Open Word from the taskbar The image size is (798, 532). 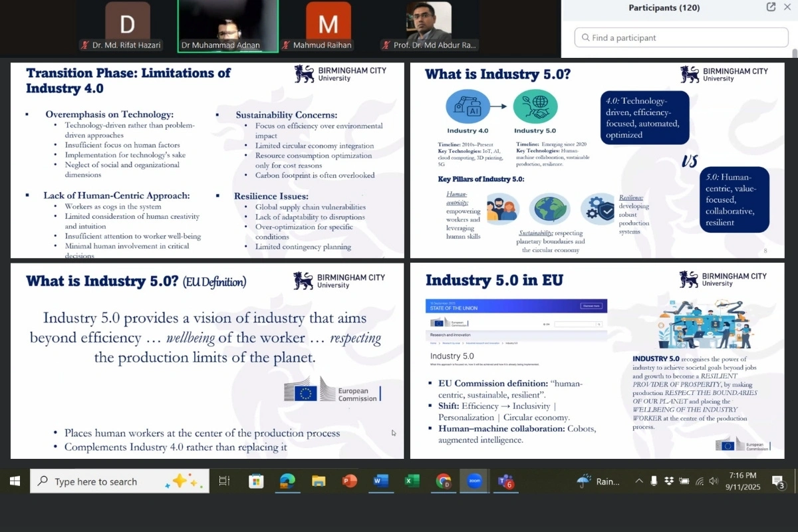(x=380, y=481)
